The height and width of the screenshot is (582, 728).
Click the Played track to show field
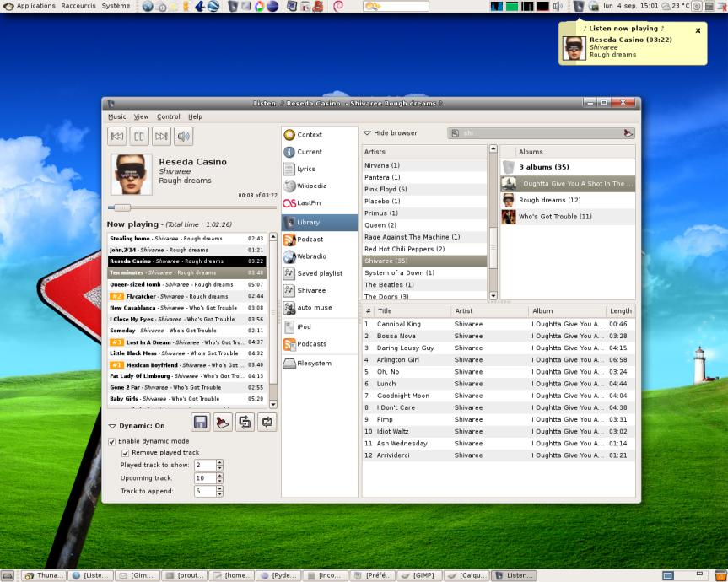[x=205, y=465]
